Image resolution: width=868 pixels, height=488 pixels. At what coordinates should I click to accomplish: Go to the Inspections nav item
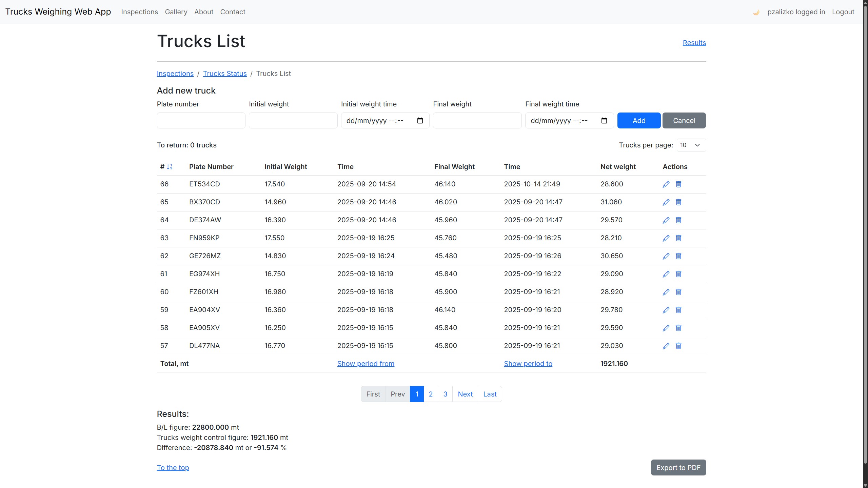tap(139, 12)
